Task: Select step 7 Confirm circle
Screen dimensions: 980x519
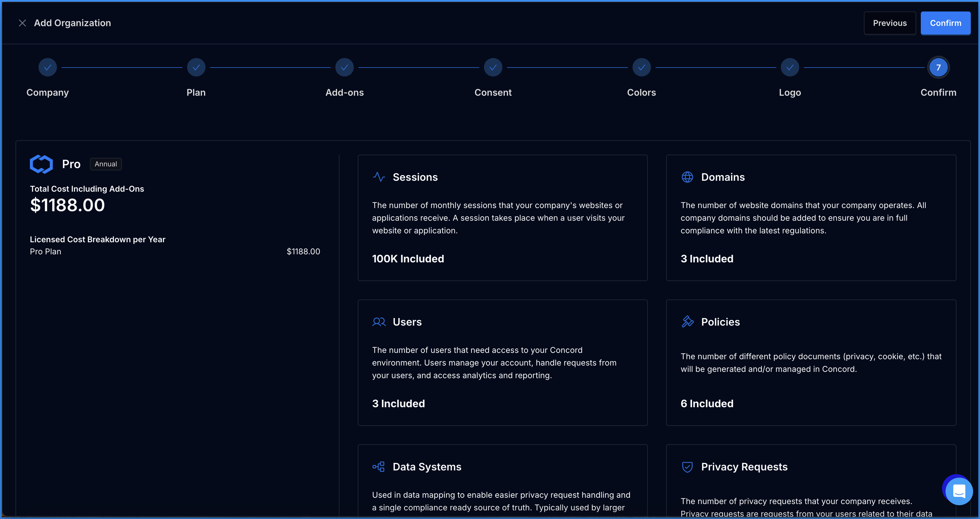Action: click(x=938, y=67)
